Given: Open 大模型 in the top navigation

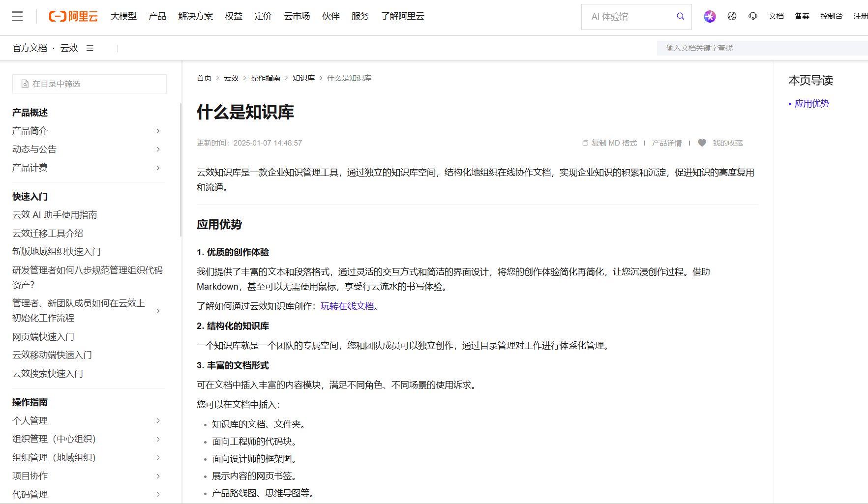Looking at the screenshot, I should click(123, 16).
